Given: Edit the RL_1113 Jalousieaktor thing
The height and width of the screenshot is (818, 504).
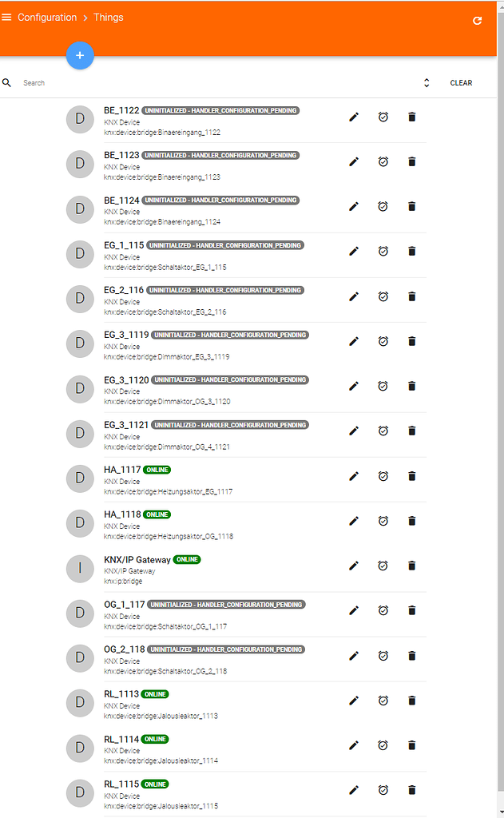Looking at the screenshot, I should [354, 700].
